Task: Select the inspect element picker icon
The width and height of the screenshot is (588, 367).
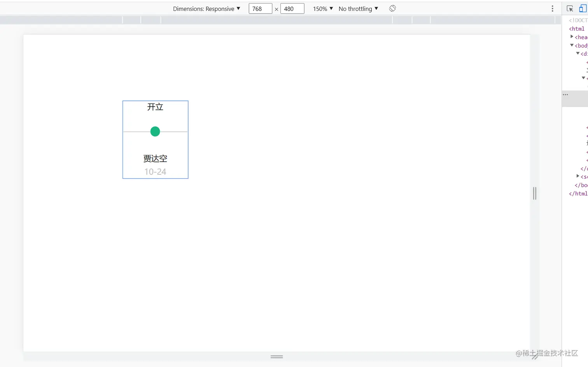Action: point(570,8)
